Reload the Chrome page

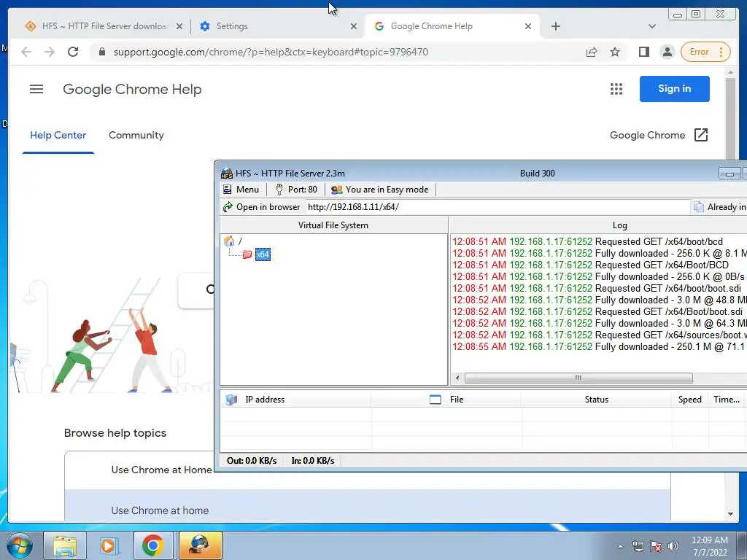point(73,52)
